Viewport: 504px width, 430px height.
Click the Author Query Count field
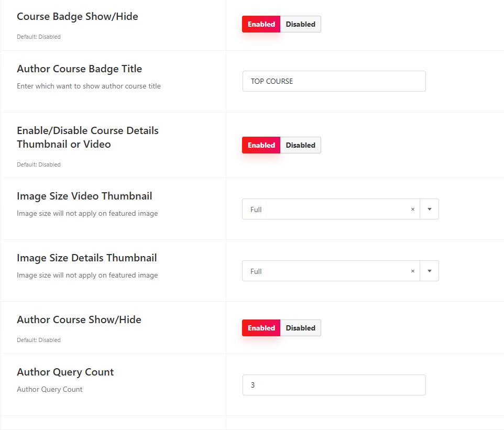[x=334, y=385]
